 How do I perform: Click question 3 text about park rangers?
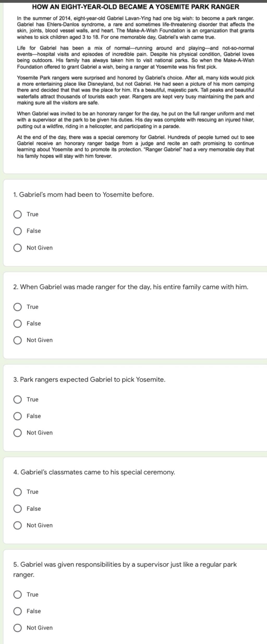pos(89,380)
